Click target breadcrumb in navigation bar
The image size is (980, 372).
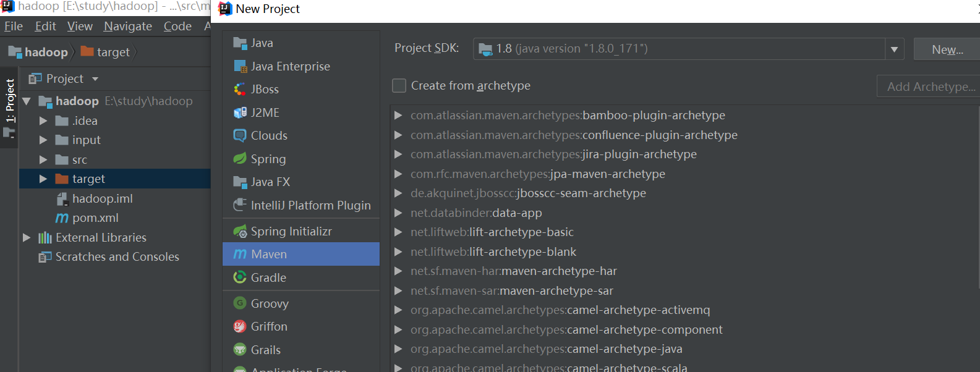click(106, 52)
